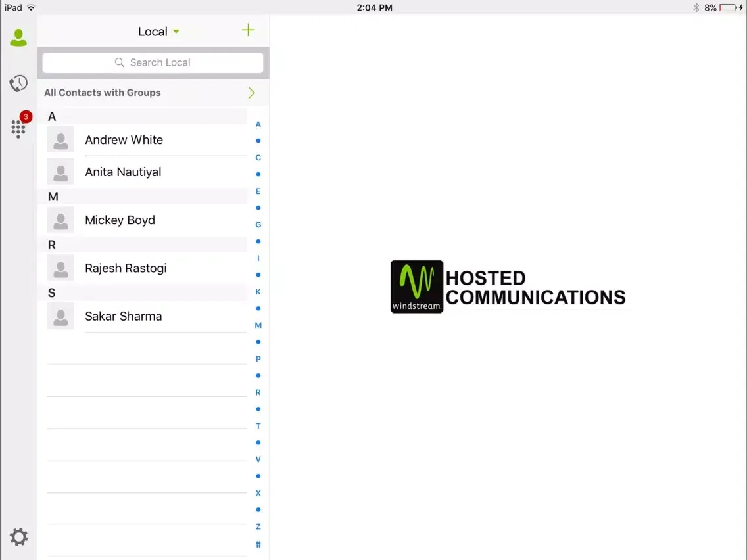
Task: Add a new contact with the plus icon
Action: click(248, 30)
